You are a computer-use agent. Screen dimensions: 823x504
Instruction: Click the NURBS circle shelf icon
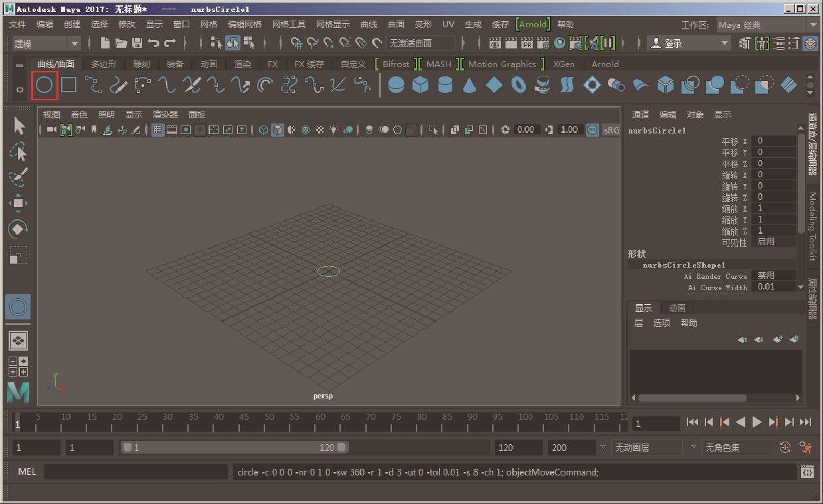click(x=44, y=85)
